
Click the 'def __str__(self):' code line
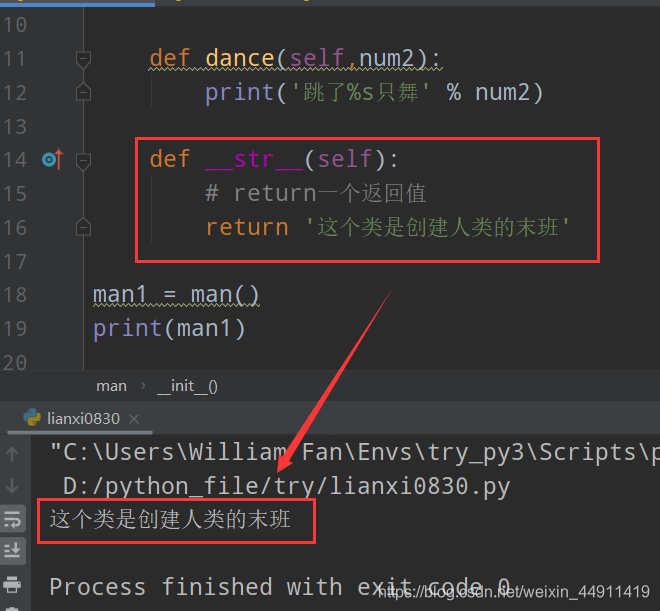click(x=274, y=159)
